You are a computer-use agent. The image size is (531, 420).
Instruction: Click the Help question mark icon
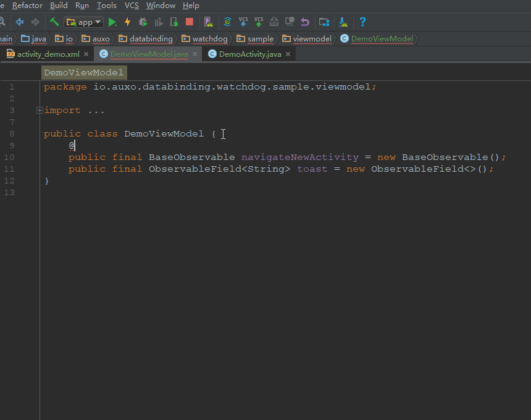[x=362, y=22]
